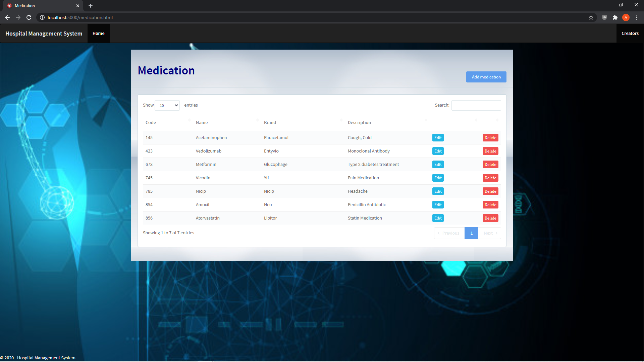Switch to the Home navigation item
The height and width of the screenshot is (362, 644).
[x=98, y=33]
